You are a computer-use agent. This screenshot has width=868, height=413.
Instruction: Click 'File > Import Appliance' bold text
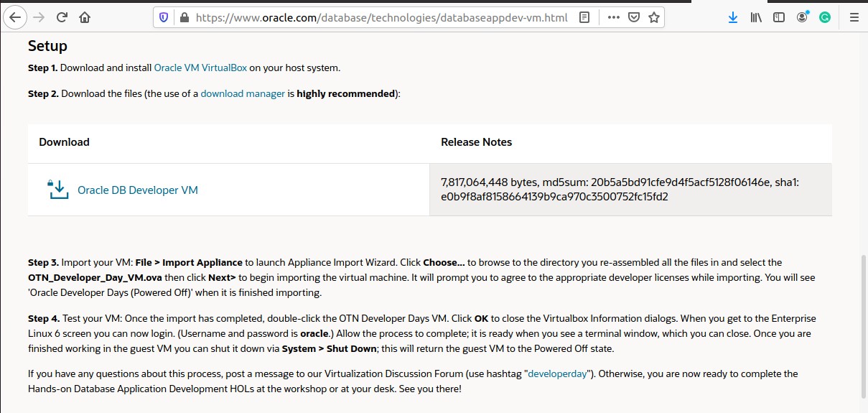click(189, 262)
